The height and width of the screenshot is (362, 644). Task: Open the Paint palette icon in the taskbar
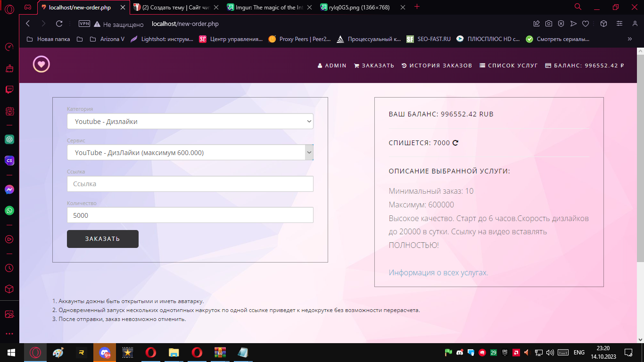click(x=58, y=353)
